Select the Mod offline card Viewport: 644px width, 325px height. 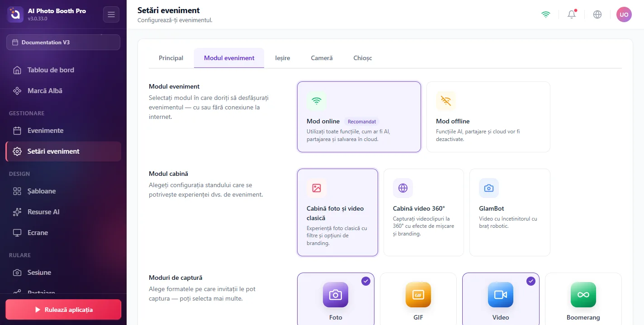488,117
